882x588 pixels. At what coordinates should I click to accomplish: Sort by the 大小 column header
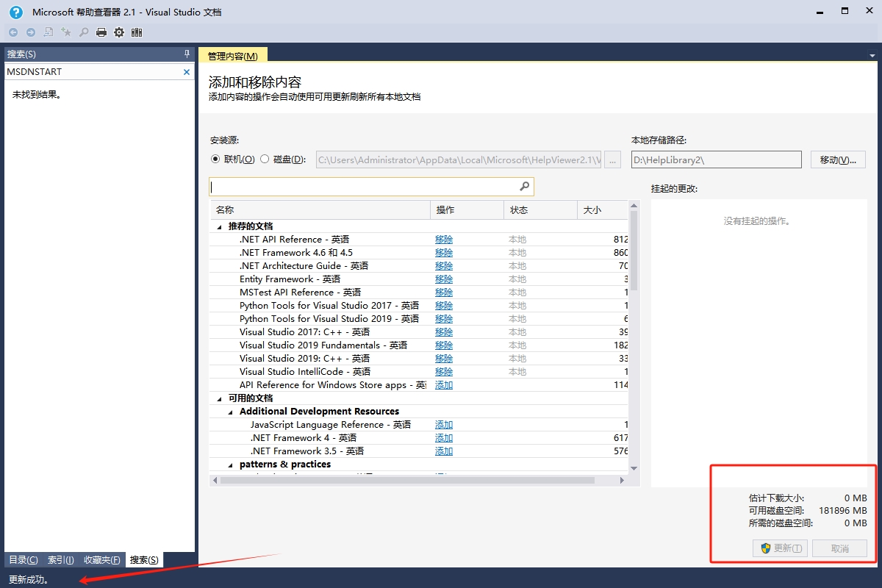tap(603, 210)
